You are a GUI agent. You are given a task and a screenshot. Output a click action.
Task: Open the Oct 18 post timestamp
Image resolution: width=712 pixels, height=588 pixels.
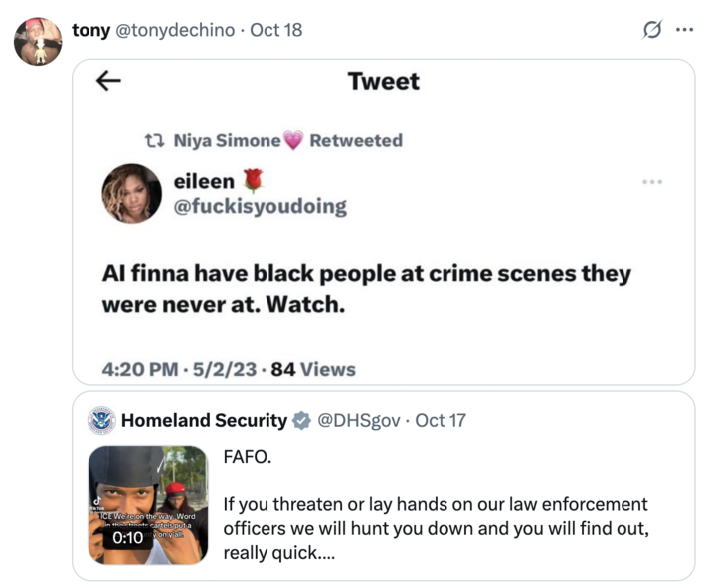coord(276,30)
